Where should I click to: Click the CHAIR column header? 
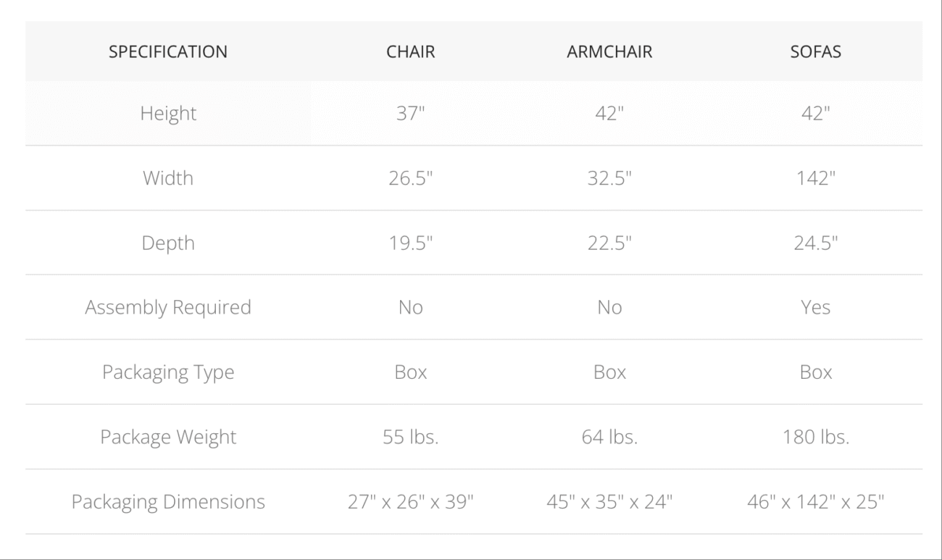[410, 52]
